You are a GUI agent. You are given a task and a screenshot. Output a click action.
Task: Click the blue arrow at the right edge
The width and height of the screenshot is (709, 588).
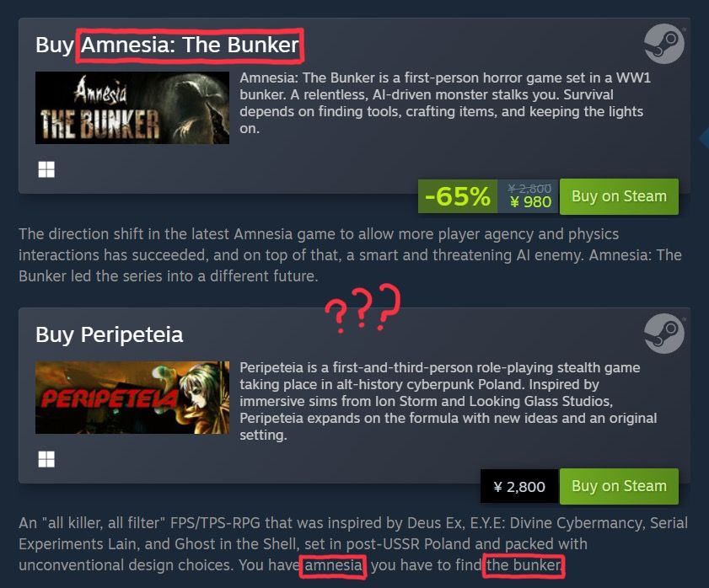704,138
